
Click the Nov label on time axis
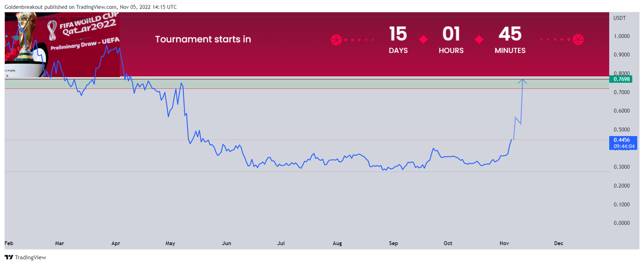coord(504,243)
